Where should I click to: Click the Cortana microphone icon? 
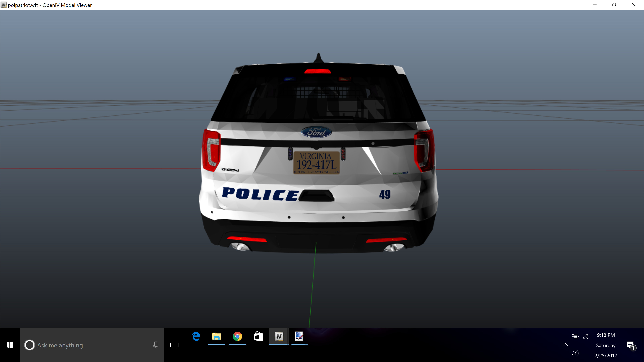155,345
